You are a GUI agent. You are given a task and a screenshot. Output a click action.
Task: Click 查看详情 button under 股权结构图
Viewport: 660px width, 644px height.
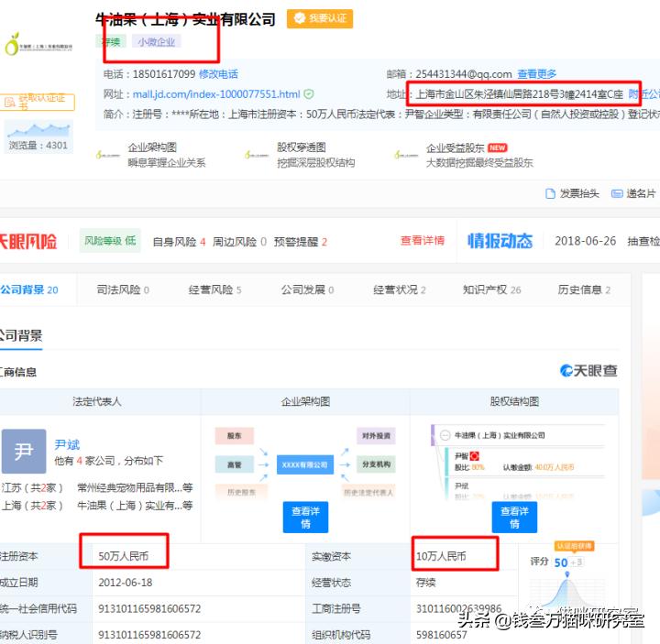(x=514, y=518)
